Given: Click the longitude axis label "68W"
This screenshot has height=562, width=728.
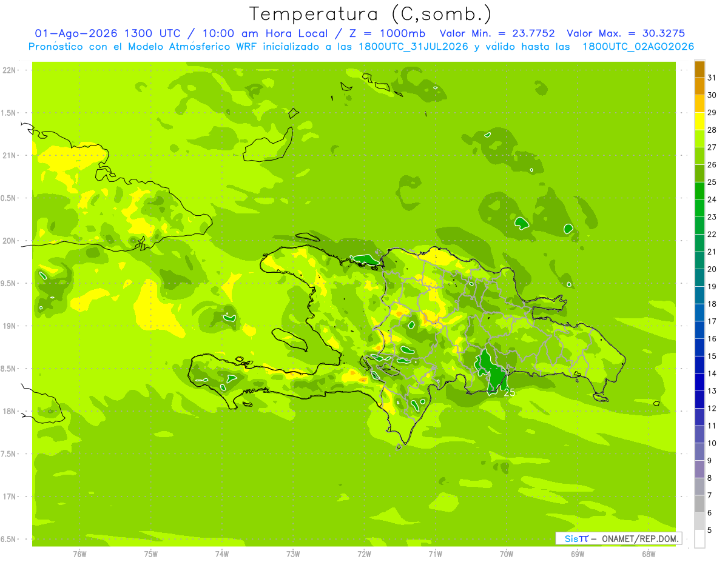Looking at the screenshot, I should (x=649, y=554).
